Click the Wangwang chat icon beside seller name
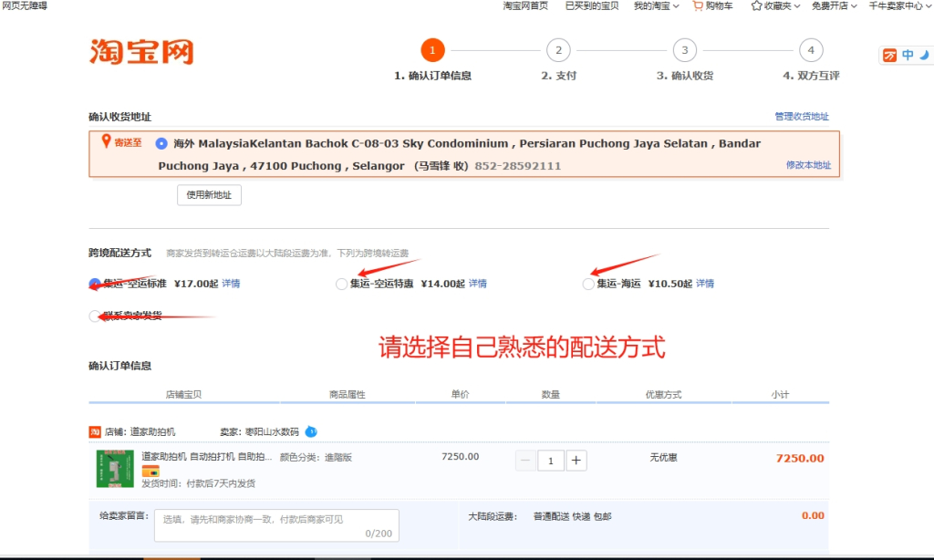Viewport: 934px width, 560px height. (311, 431)
